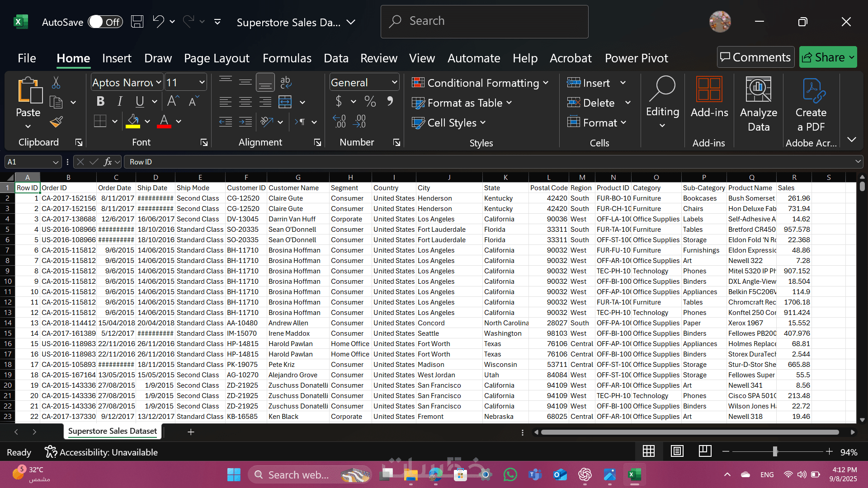Apply the yellow fill color swatch

(133, 122)
